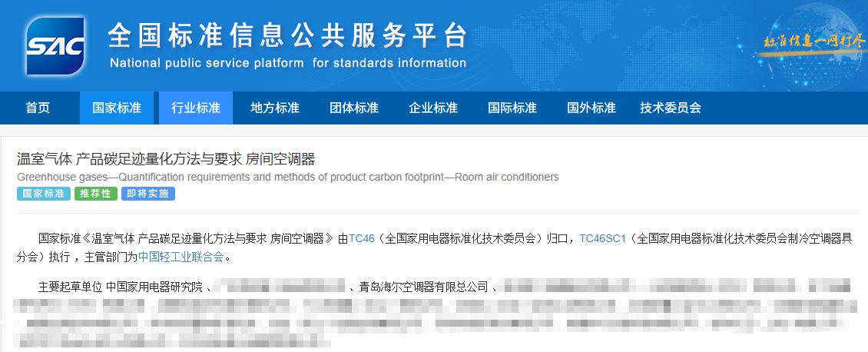
Task: Go to 国家标准 in the navigation bar
Action: (117, 108)
